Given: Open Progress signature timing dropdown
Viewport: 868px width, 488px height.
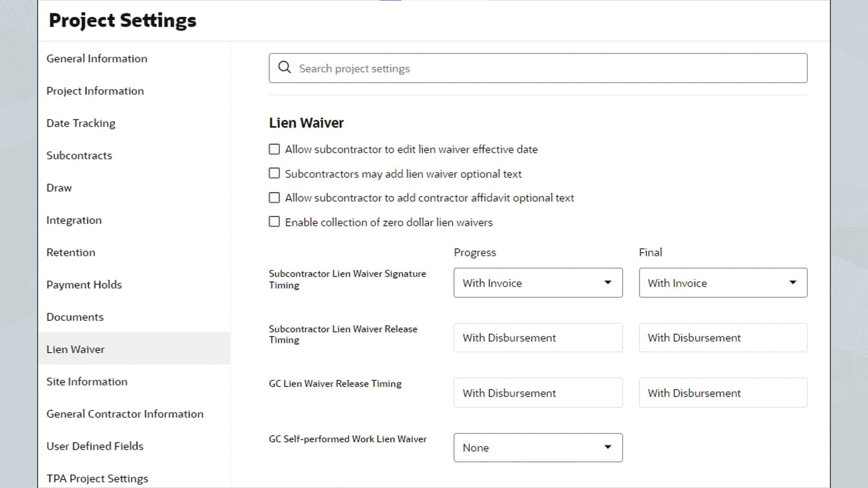Looking at the screenshot, I should [x=538, y=283].
